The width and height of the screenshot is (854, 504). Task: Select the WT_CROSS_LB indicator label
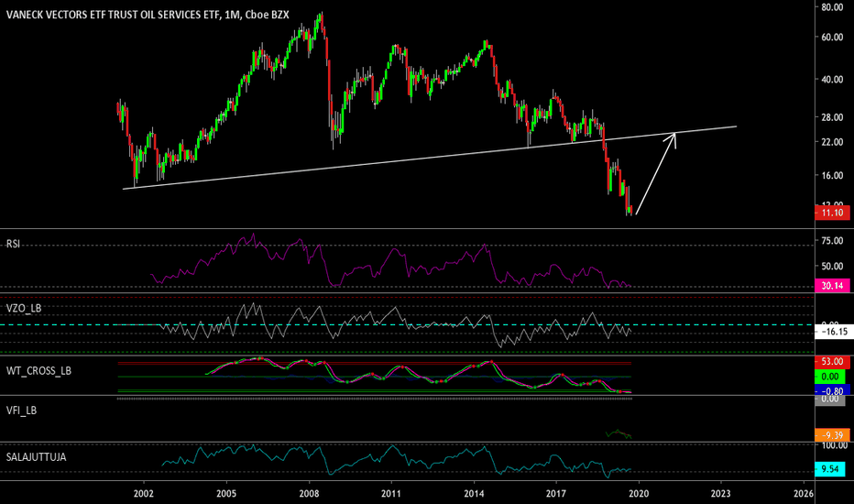tap(38, 371)
